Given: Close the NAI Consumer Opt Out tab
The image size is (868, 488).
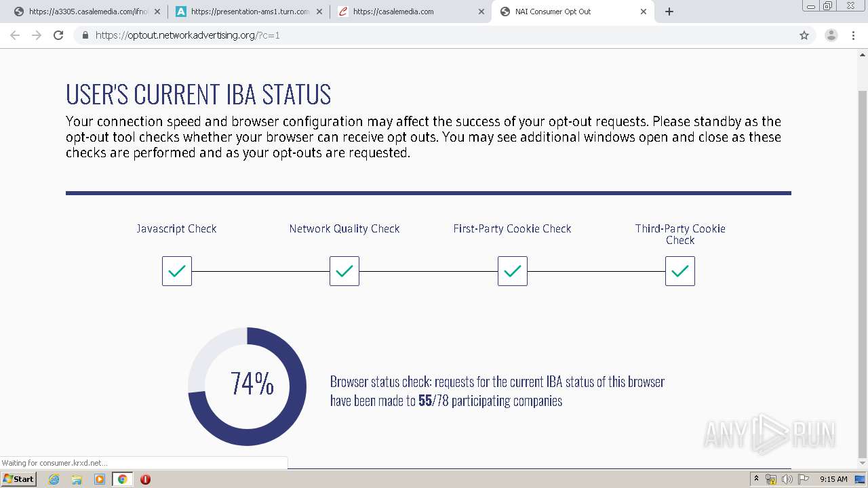Looking at the screenshot, I should pos(644,12).
